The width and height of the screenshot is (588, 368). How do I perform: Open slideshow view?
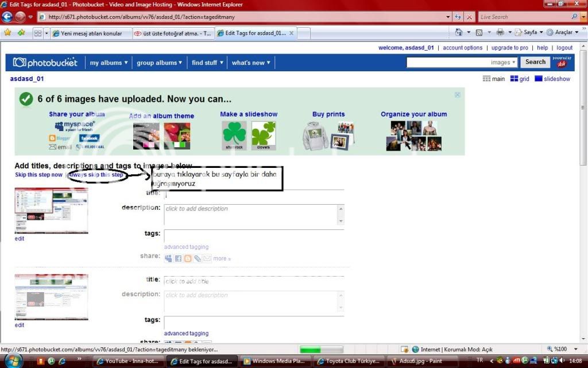pos(552,79)
